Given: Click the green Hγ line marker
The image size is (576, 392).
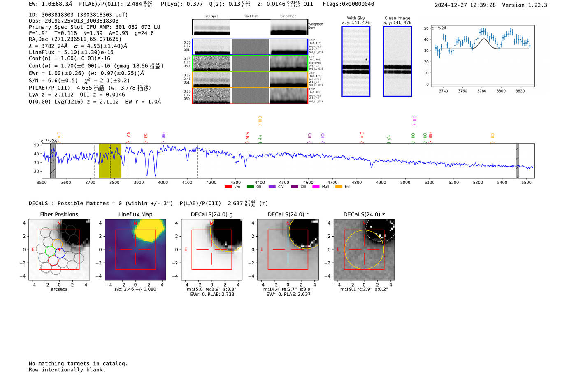Looking at the screenshot, I should [x=260, y=139].
